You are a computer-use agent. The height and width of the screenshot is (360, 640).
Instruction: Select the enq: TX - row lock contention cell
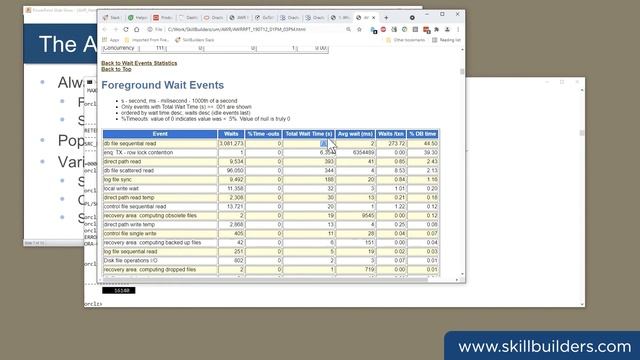pyautogui.click(x=160, y=153)
